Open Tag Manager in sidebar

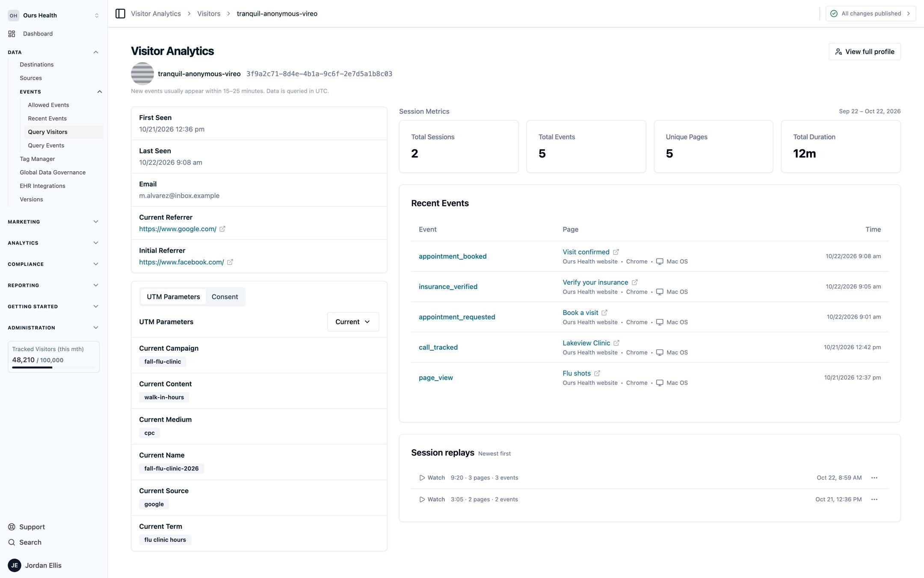(x=37, y=159)
